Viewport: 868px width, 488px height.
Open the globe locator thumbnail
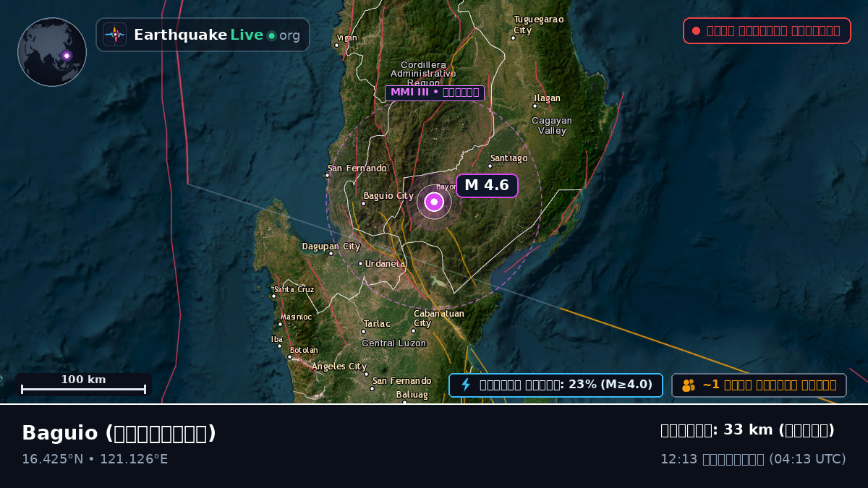(x=52, y=52)
